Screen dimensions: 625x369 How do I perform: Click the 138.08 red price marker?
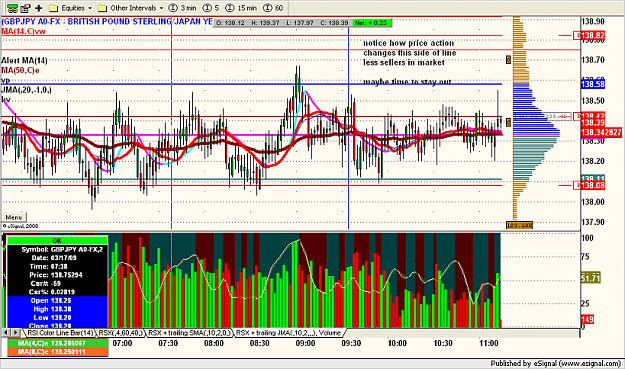589,185
